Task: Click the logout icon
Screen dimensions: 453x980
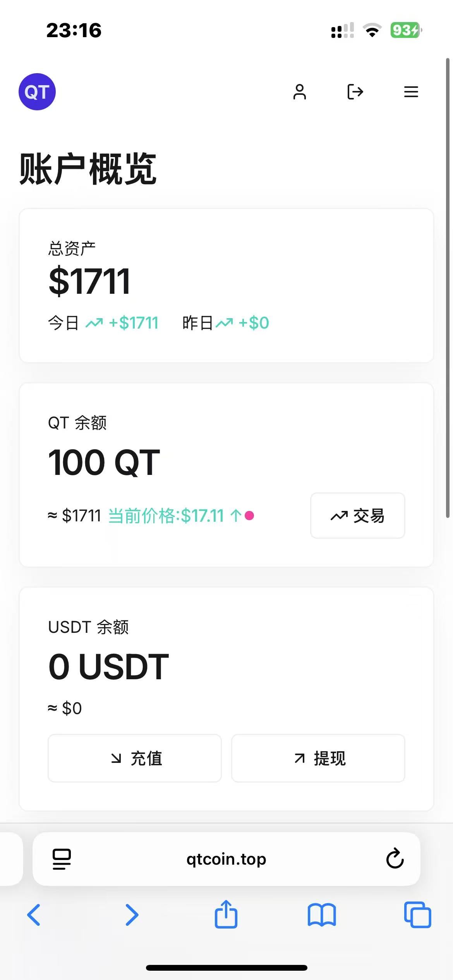Action: (x=355, y=92)
